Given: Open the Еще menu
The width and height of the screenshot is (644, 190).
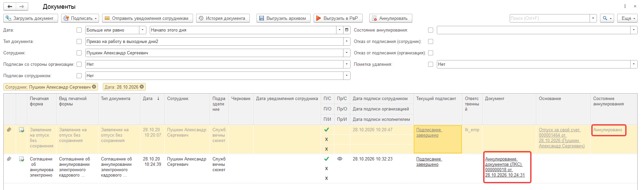Looking at the screenshot, I should (x=627, y=18).
